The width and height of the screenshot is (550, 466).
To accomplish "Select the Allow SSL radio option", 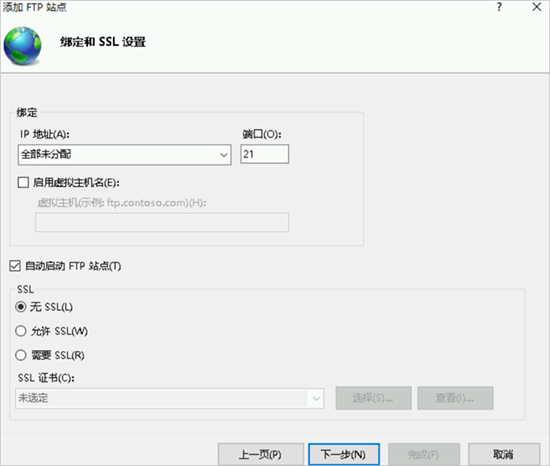I will pos(21,331).
